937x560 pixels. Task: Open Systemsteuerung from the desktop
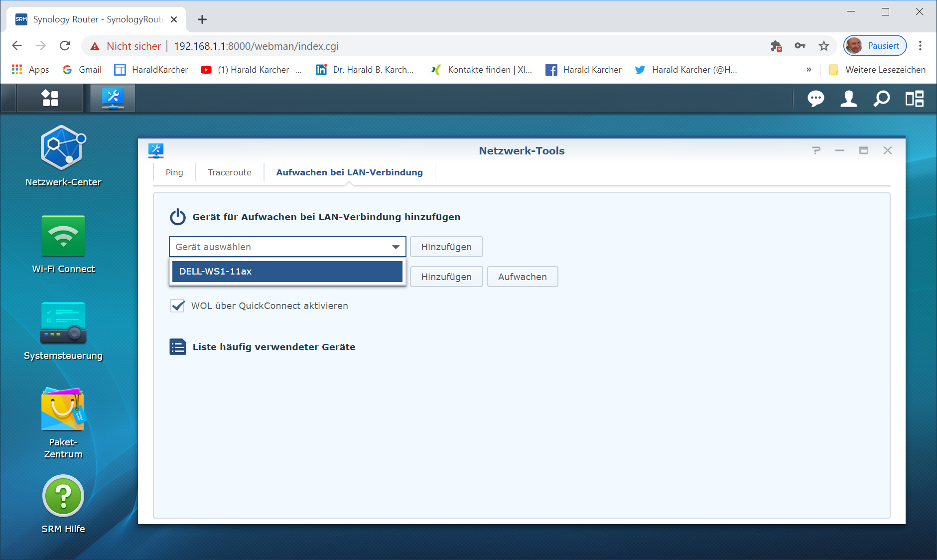coord(63,323)
